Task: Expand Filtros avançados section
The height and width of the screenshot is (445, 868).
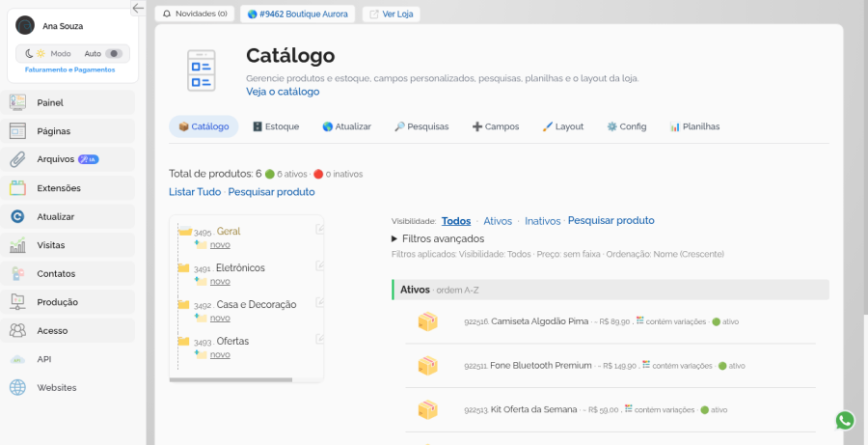Action: click(438, 238)
